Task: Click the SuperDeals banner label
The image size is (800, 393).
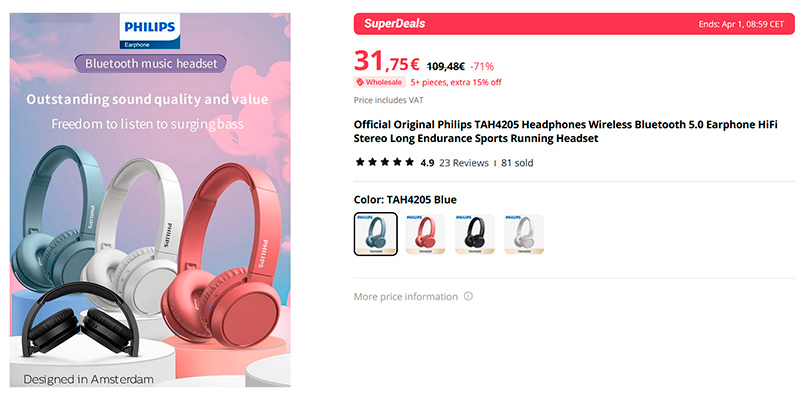Action: pos(394,24)
